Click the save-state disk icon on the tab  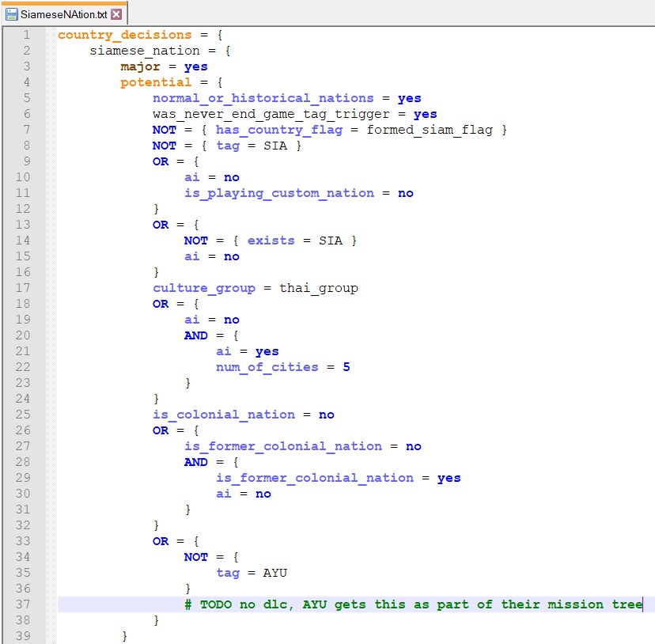(11, 14)
